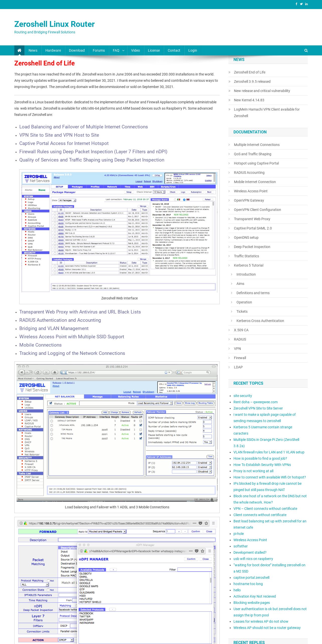Image resolution: width=322 pixels, height=644 pixels.
Task: Open Load Balancing and Failover feature link
Action: [x=84, y=127]
